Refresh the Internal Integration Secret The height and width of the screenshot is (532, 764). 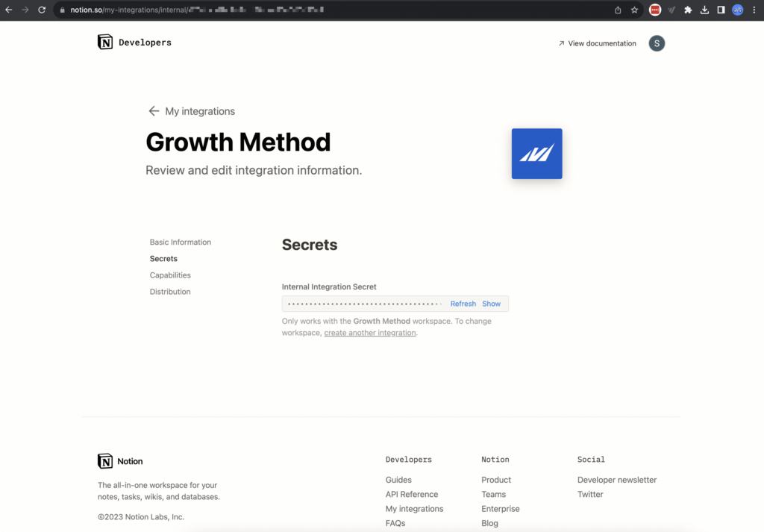coord(463,304)
